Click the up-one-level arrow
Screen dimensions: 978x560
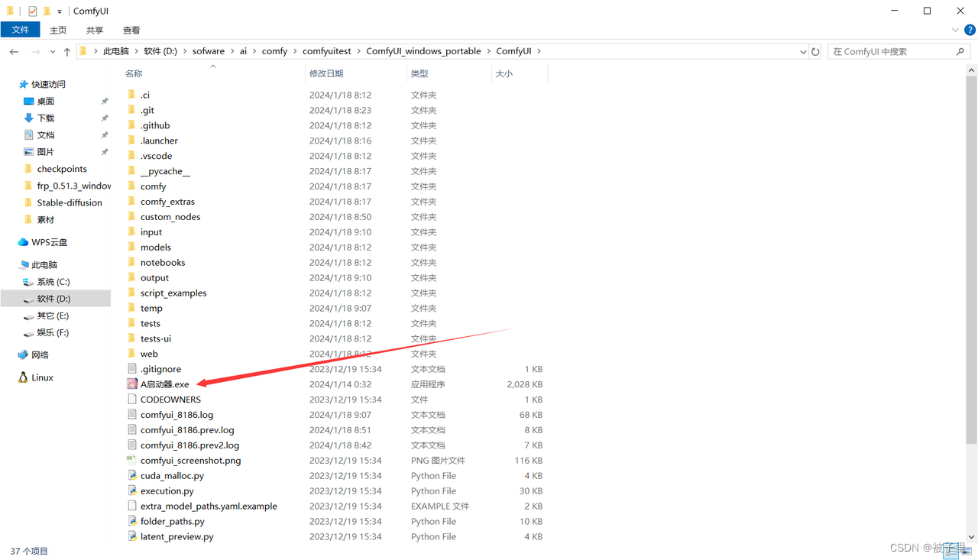coord(67,52)
